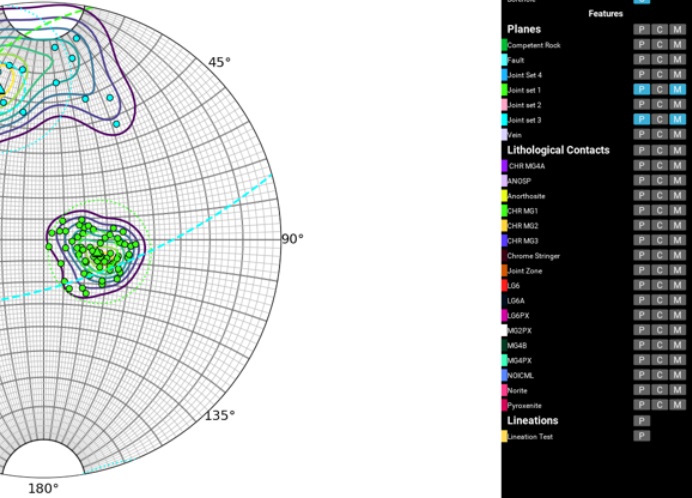Enable M for Fault
This screenshot has height=498, width=692.
[x=677, y=60]
